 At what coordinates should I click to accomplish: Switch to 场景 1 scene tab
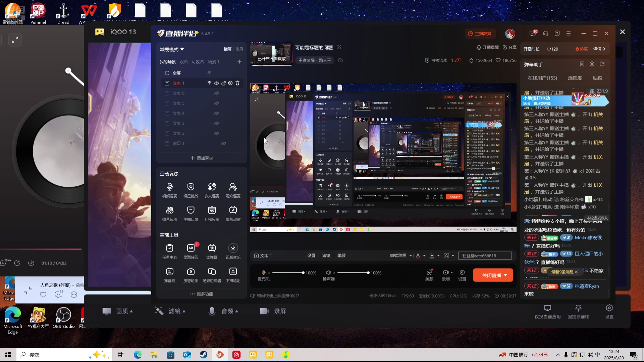(214, 62)
